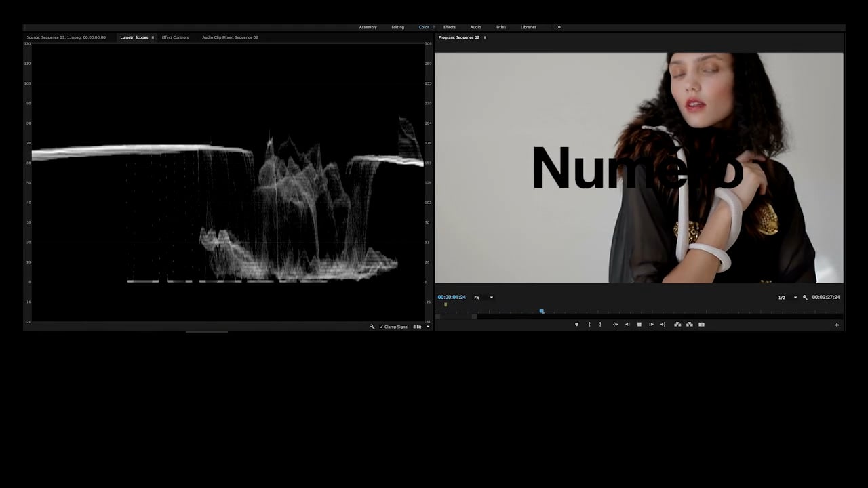Switch to the Titles workspace
The image size is (868, 488).
[x=500, y=27]
